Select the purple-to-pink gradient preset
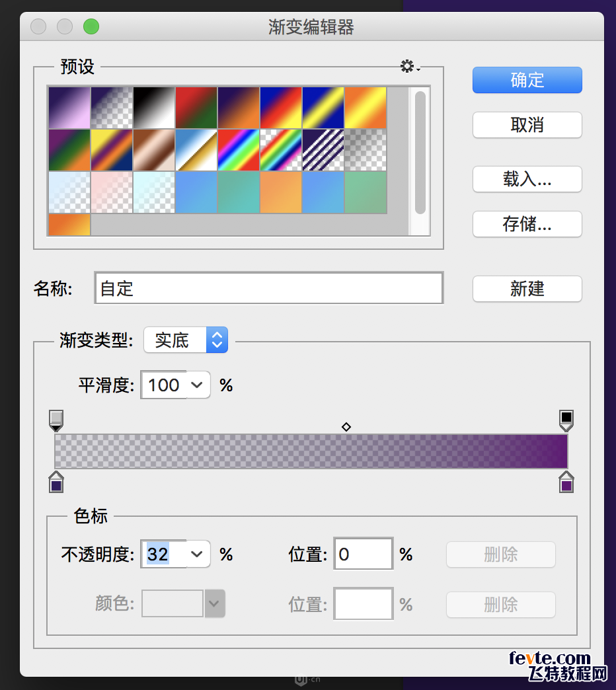Screen dimensions: 616x690 (x=69, y=108)
